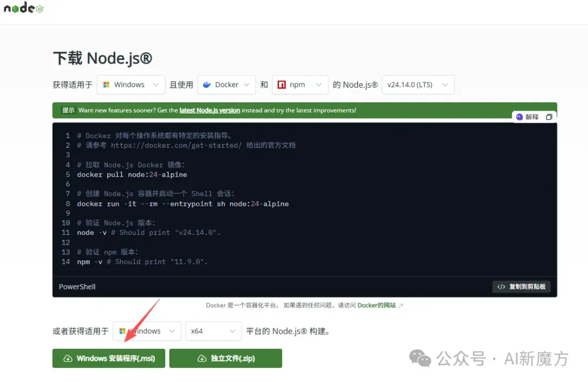Click the red npm icon

[281, 85]
